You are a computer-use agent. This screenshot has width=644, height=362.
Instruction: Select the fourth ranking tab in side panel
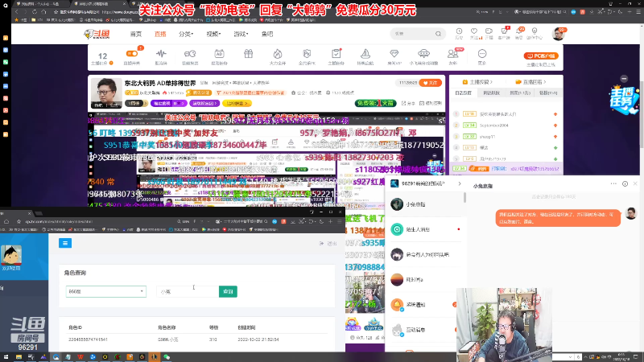coord(548,93)
